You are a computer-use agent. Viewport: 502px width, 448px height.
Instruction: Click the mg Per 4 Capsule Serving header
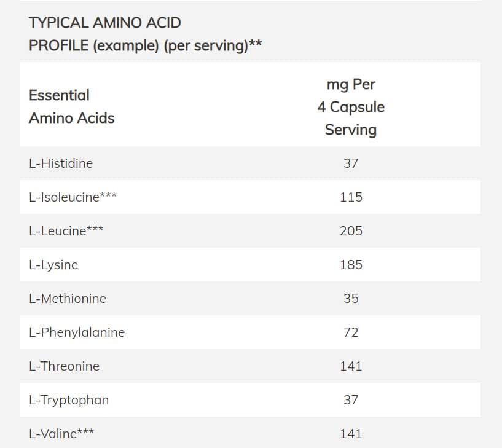click(x=351, y=107)
